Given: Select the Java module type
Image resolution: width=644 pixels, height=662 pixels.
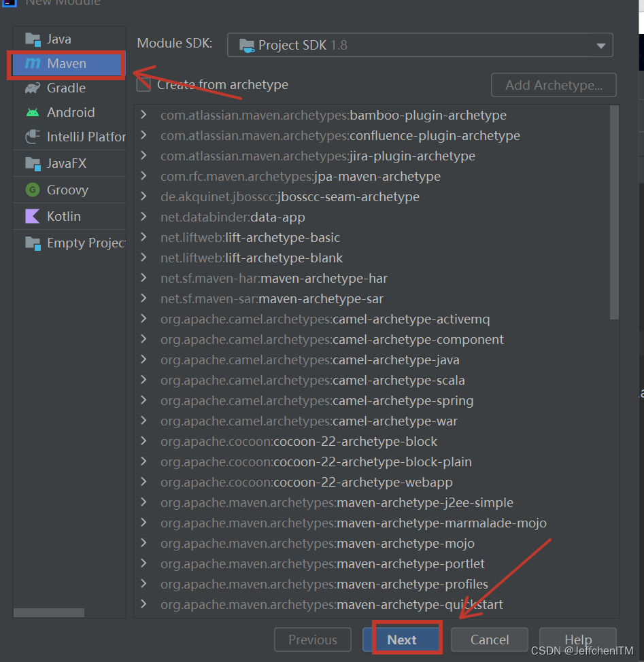Looking at the screenshot, I should tap(69, 39).
